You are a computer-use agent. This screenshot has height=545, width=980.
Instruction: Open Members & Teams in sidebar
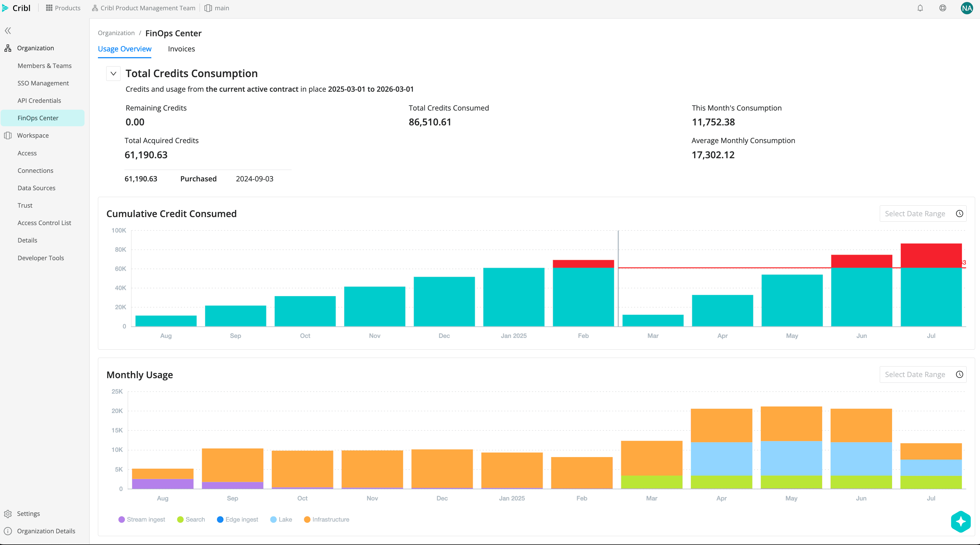click(x=45, y=65)
